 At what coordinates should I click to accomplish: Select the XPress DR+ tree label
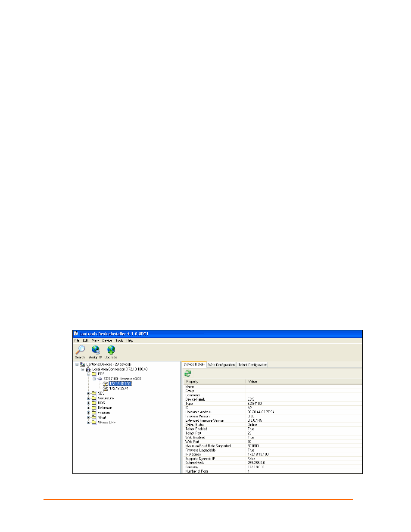point(107,423)
